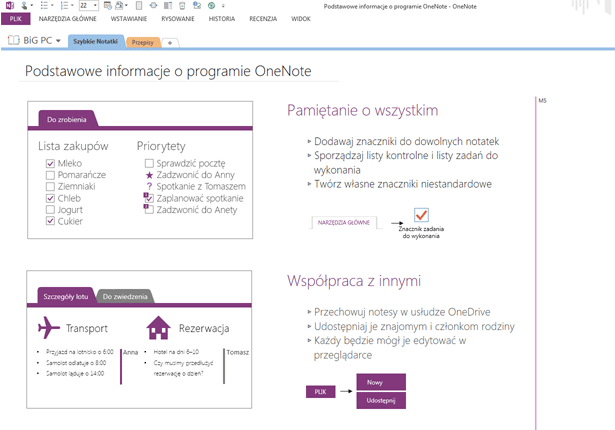The height and width of the screenshot is (430, 615).
Task: Check the Jogurt checkbox
Action: coord(50,210)
